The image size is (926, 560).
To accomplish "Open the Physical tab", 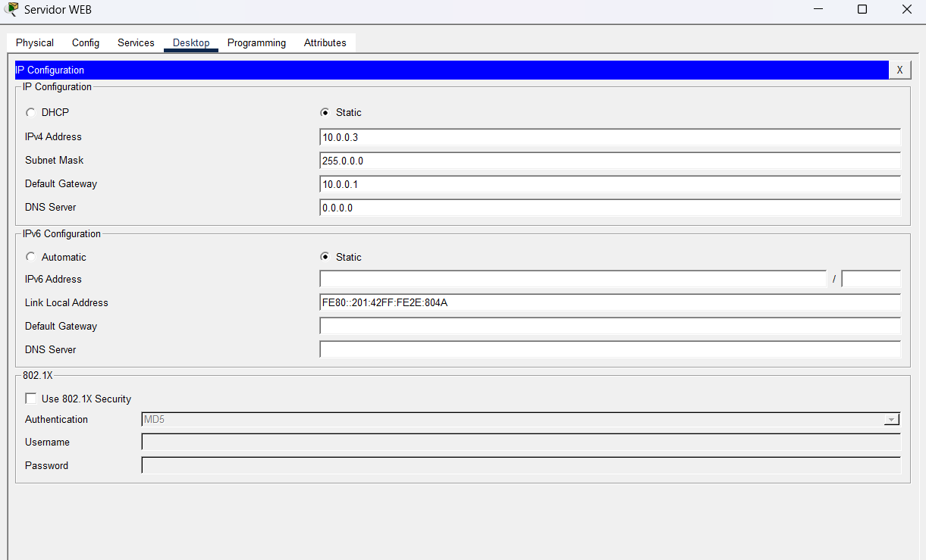I will (35, 43).
